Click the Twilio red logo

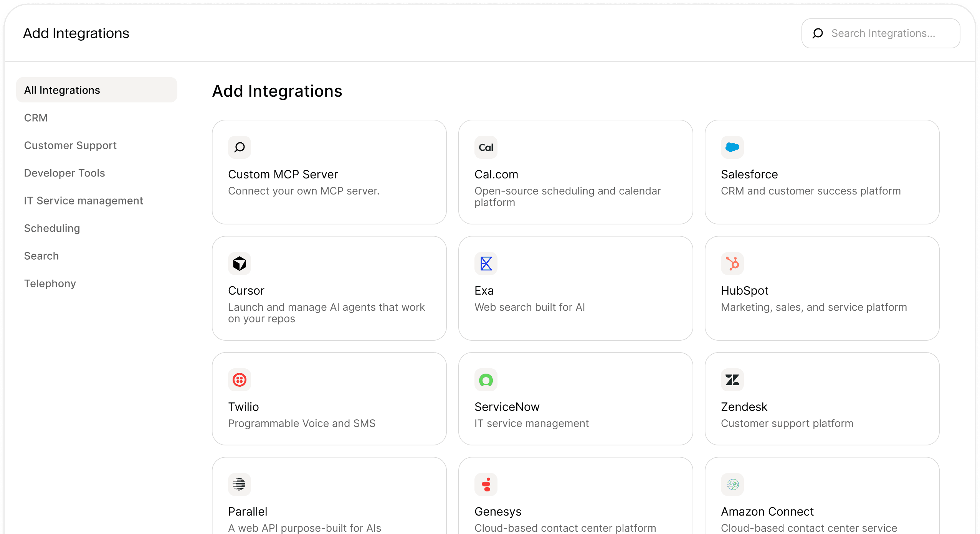coord(240,380)
